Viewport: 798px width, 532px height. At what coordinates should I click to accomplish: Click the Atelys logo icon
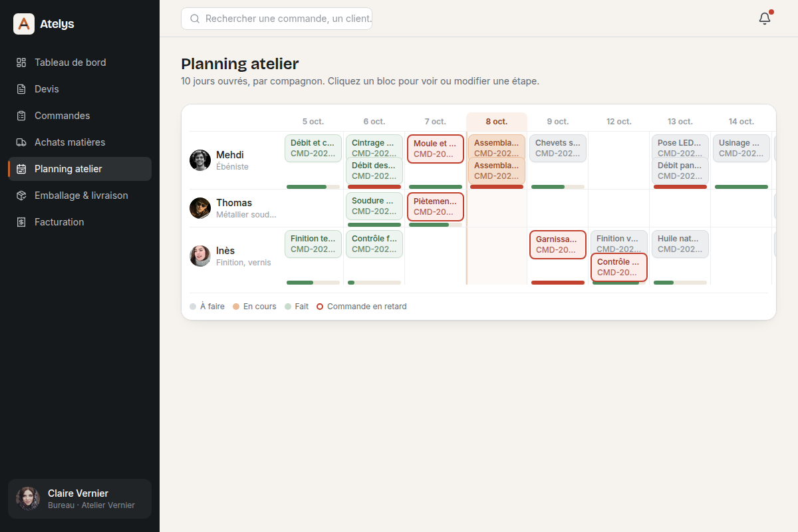[24, 24]
